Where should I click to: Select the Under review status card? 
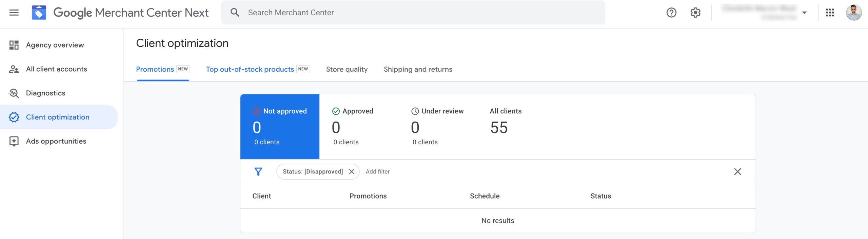coord(438,127)
